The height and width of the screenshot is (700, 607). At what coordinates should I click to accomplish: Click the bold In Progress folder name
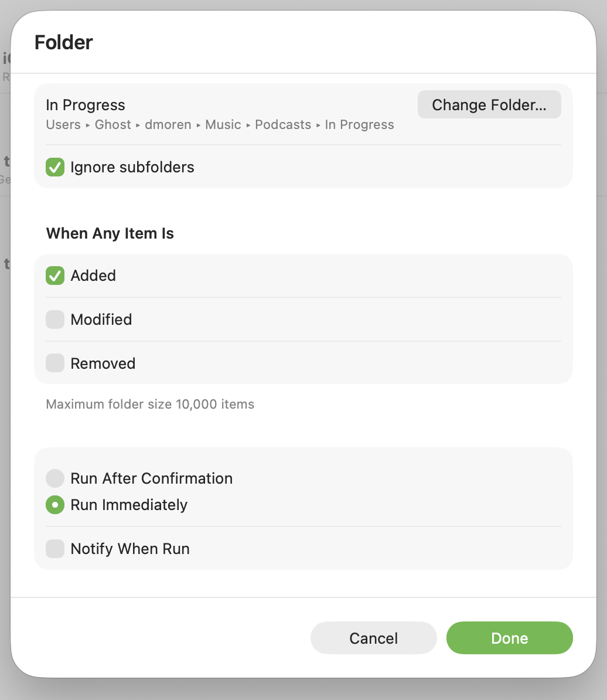click(86, 105)
